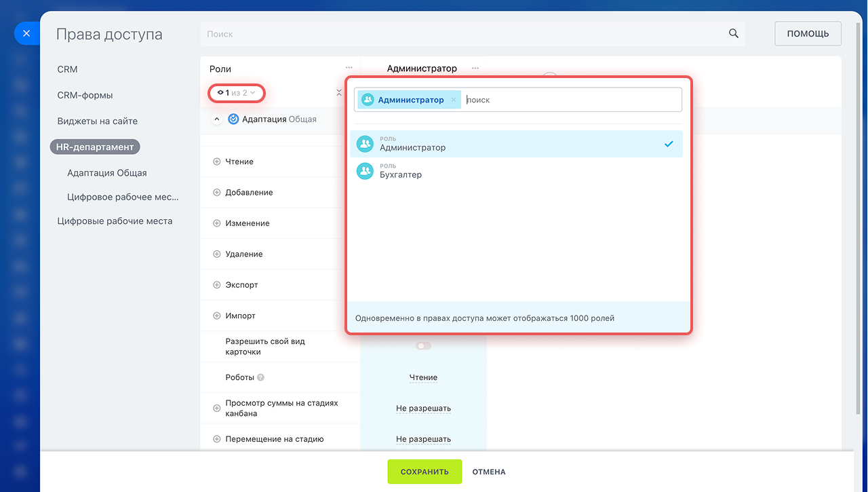Screen dimensions: 868x492
Task: Toggle the Разрешить свой вид карточки switch
Action: click(423, 346)
